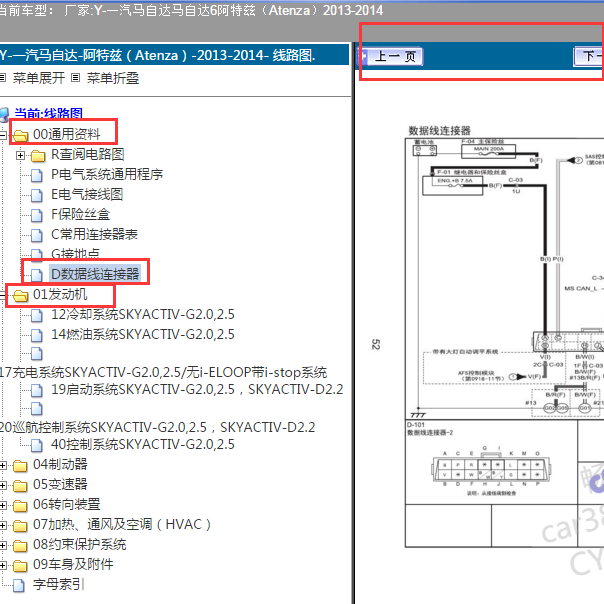The width and height of the screenshot is (604, 604).
Task: Click page icon beside 19启动系统
Action: click(x=37, y=391)
